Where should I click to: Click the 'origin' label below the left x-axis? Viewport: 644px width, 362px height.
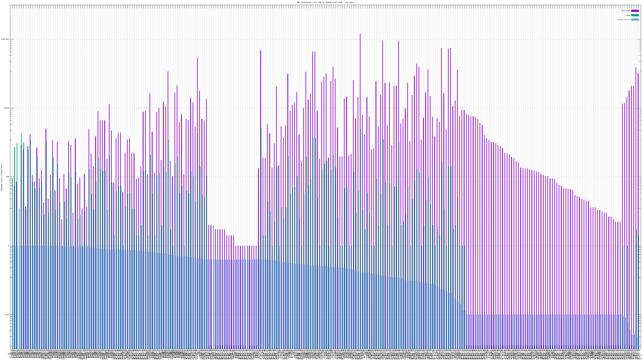tap(62, 359)
